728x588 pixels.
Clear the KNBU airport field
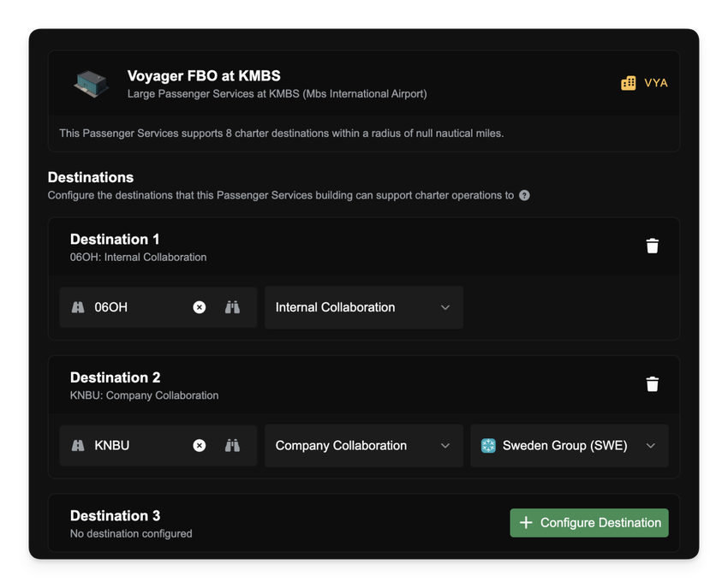tap(200, 445)
